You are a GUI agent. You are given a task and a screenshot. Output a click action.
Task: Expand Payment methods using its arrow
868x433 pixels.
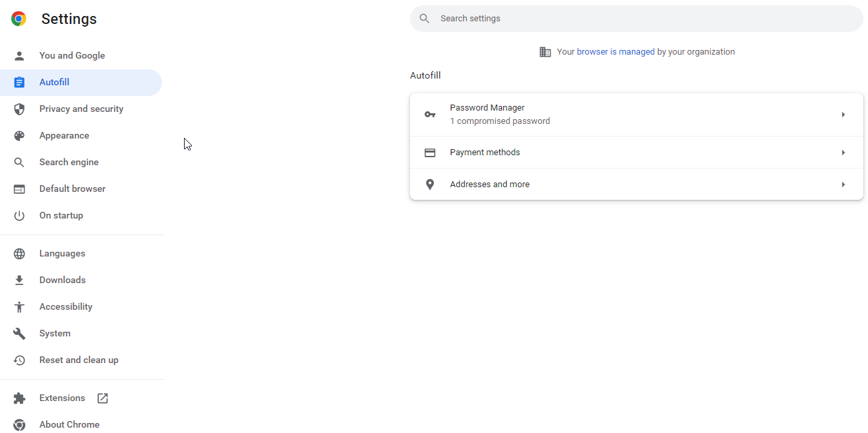pyautogui.click(x=843, y=153)
